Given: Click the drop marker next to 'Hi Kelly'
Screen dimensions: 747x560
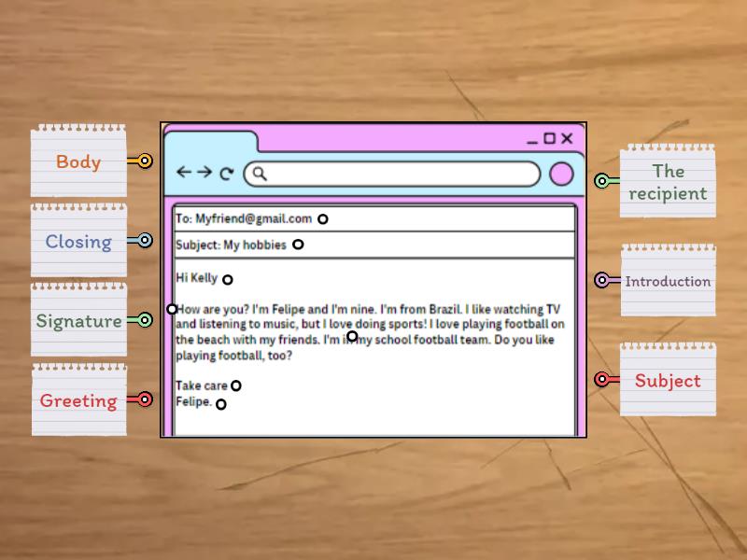Looking at the screenshot, I should pos(227,279).
